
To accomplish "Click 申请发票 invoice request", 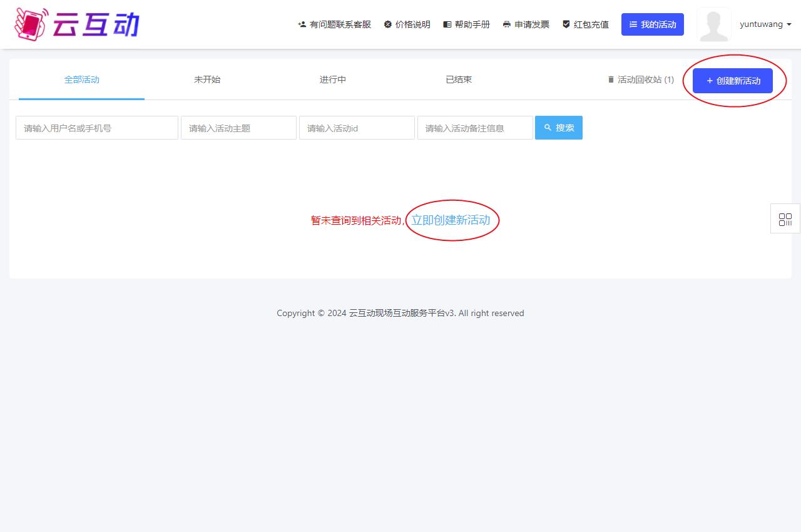I will pos(526,24).
